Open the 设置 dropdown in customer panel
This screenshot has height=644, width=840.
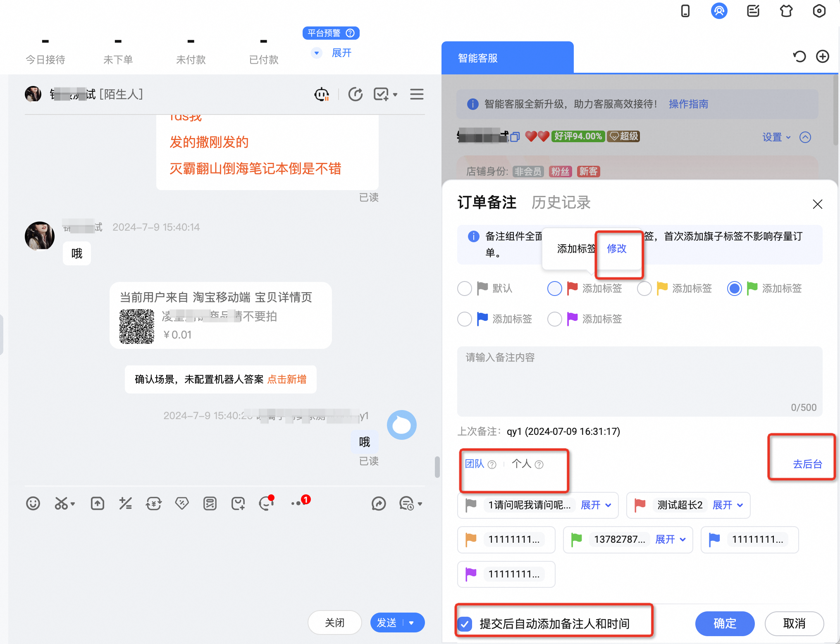pos(776,137)
